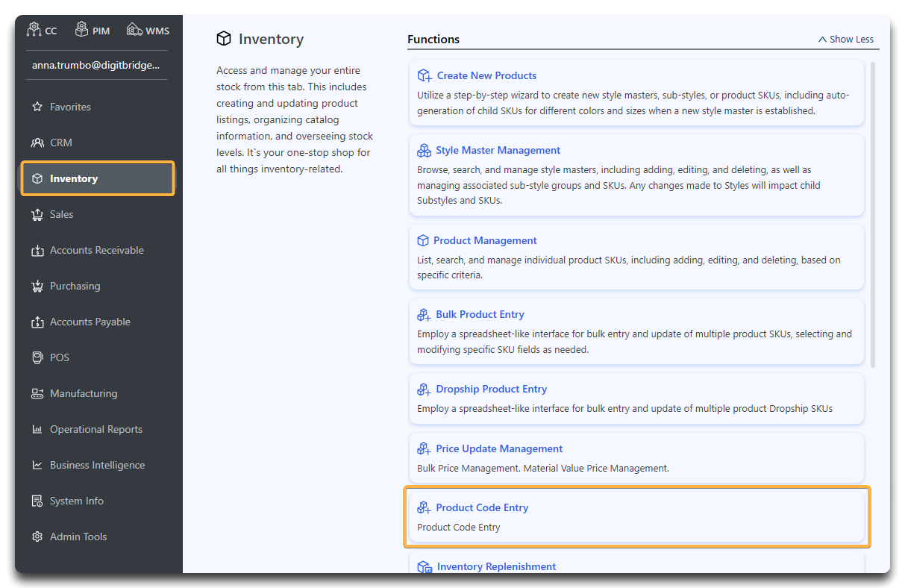Collapse functions list with Show Less

coord(845,40)
